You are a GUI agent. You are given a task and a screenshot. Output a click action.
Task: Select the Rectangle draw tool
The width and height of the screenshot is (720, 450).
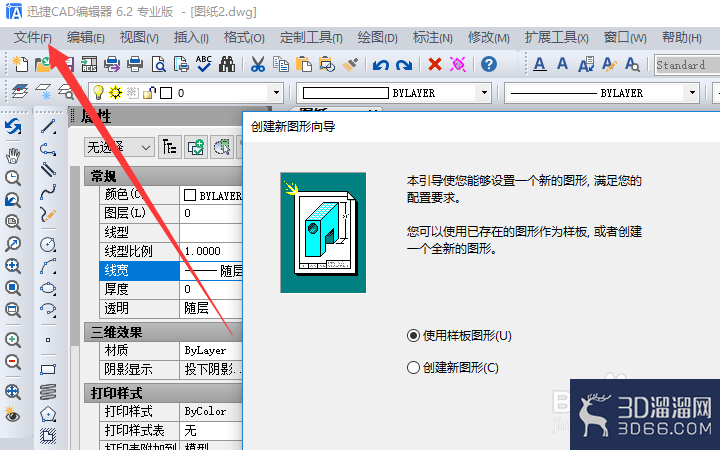click(x=48, y=369)
